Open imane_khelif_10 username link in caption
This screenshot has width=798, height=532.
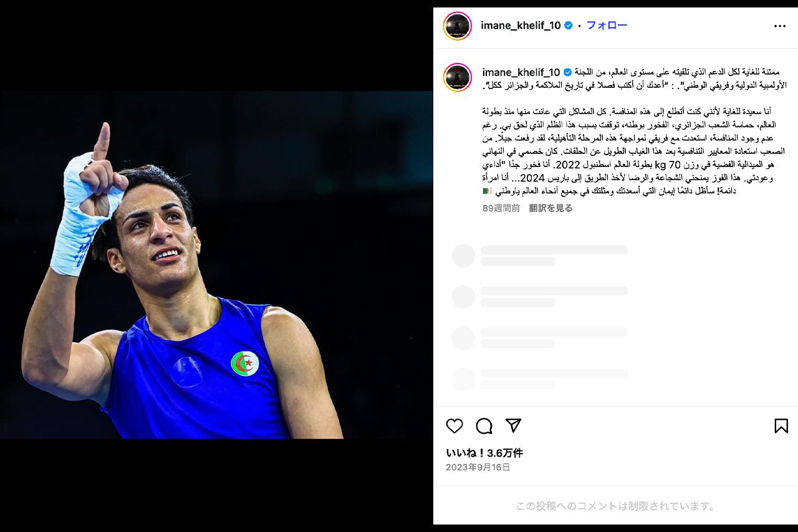click(x=521, y=72)
